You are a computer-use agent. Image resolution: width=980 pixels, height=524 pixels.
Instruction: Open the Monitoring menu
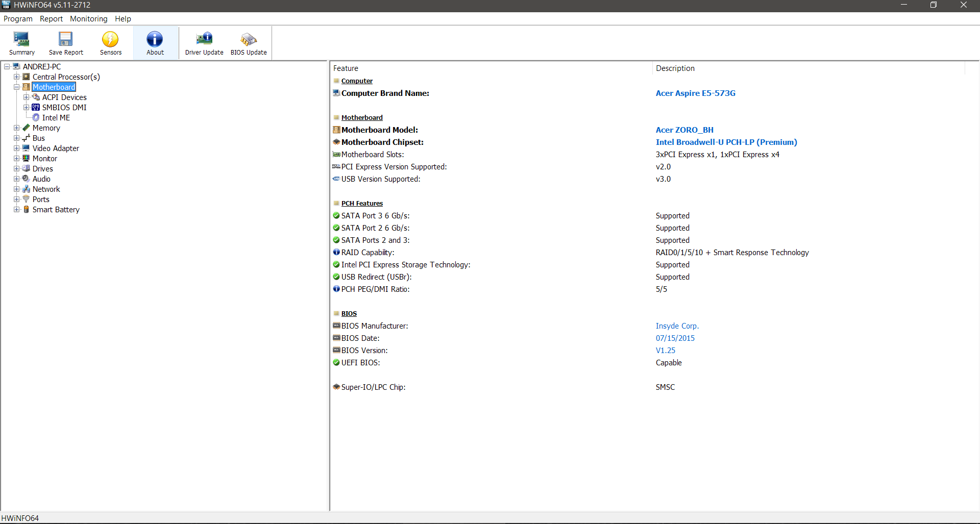click(x=89, y=19)
